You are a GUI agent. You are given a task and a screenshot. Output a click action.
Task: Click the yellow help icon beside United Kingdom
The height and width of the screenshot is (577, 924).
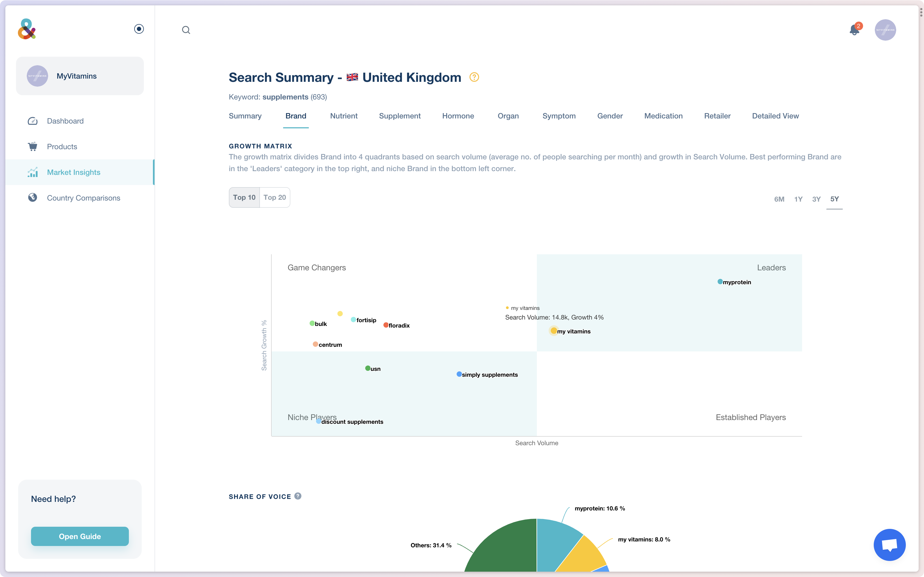[x=474, y=78]
